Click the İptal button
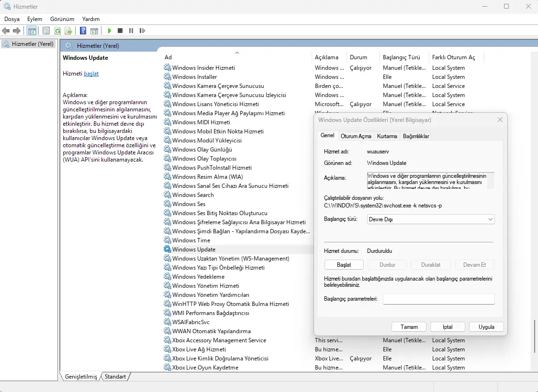This screenshot has width=538, height=392. [x=448, y=327]
